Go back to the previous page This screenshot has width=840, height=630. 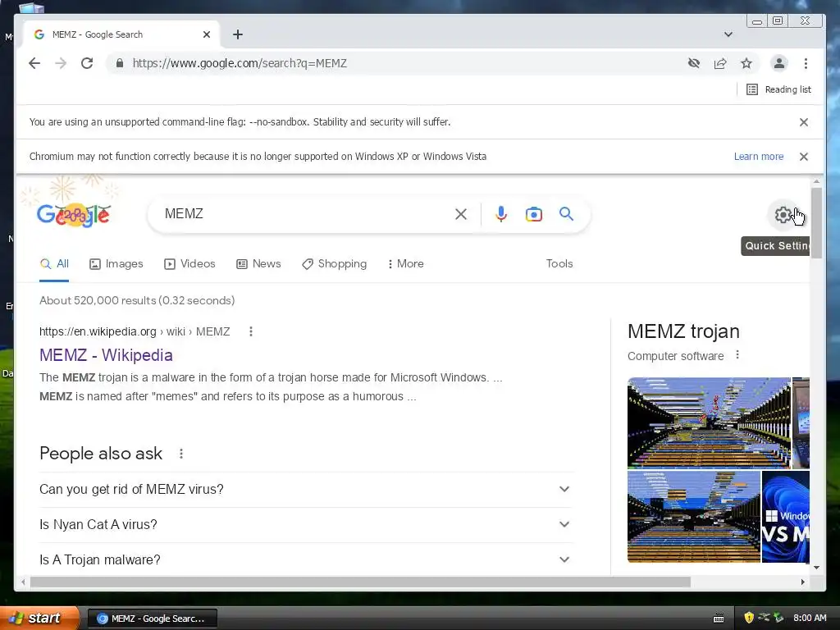[34, 63]
